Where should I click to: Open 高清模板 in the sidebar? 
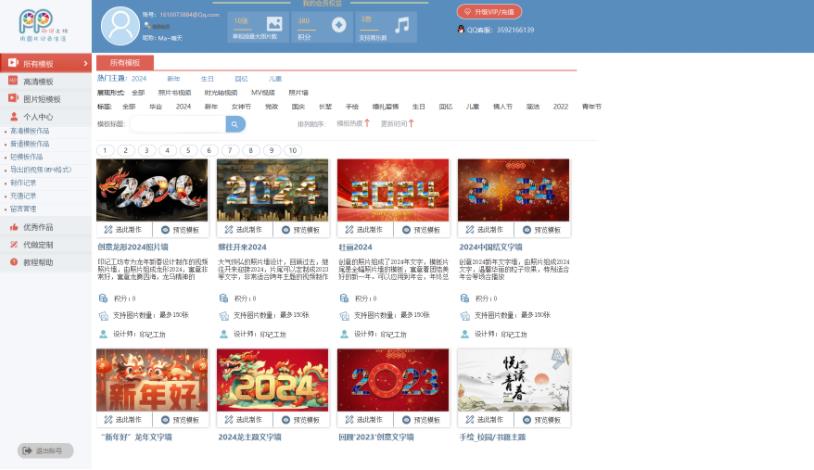coord(46,81)
